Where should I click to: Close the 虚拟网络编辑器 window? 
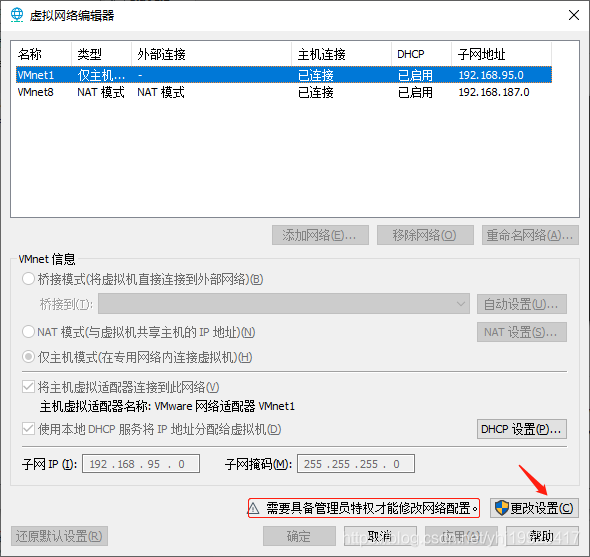tap(574, 15)
